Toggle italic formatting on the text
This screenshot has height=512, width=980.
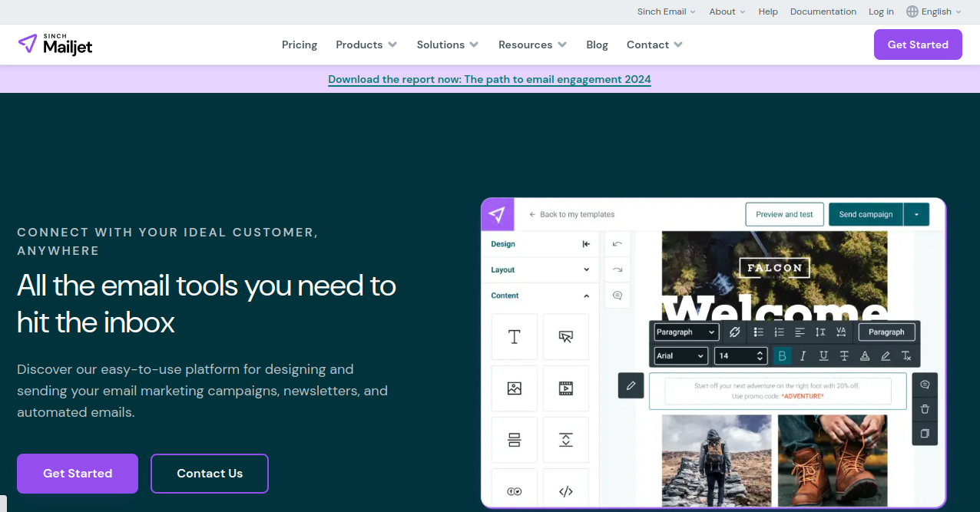[x=803, y=355]
